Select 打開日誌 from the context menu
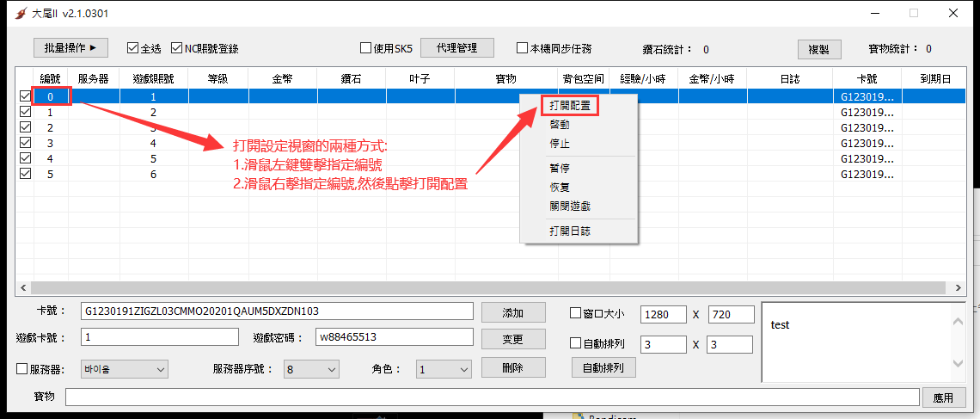 569,231
